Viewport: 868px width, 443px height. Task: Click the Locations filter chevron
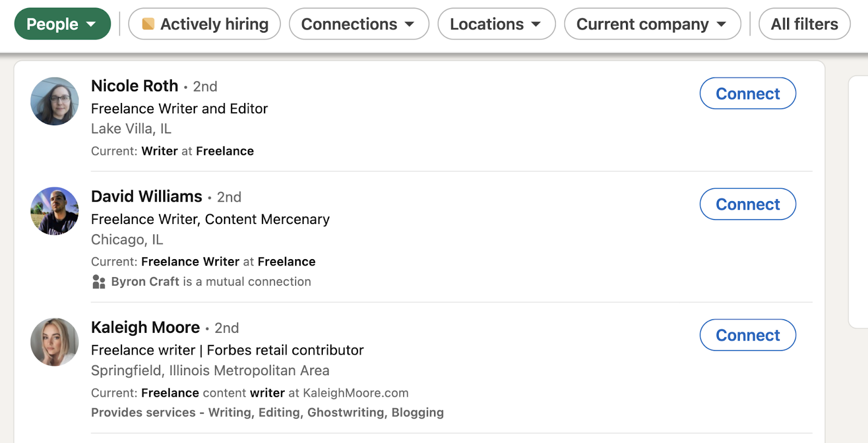[x=536, y=23]
